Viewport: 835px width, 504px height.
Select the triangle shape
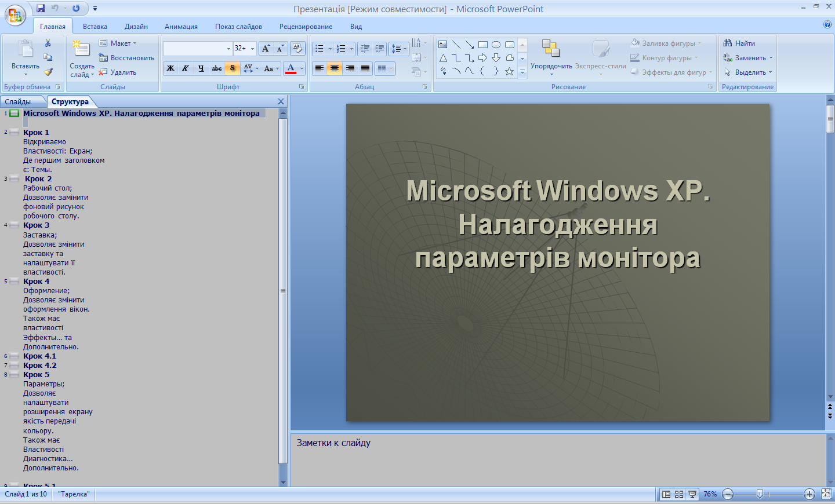(443, 58)
